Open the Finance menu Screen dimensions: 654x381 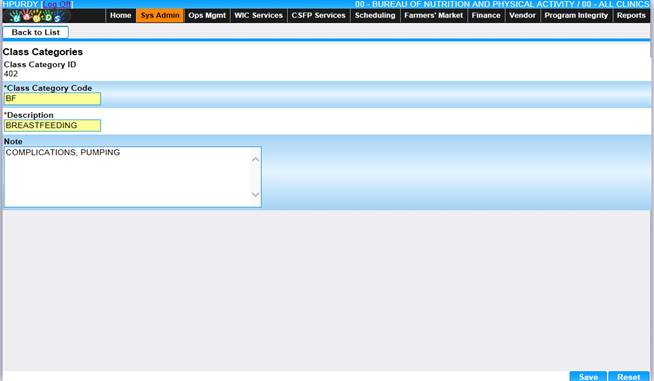tap(486, 15)
